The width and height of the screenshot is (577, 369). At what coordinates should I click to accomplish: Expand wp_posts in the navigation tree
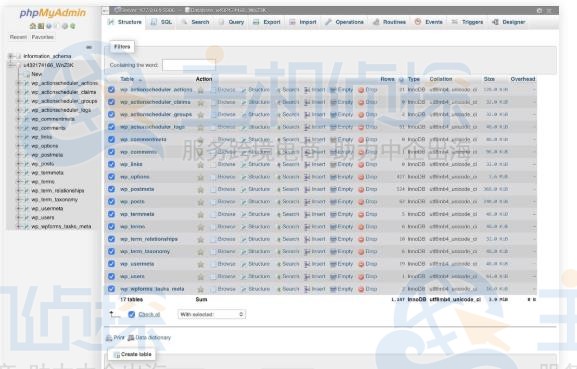(19, 164)
